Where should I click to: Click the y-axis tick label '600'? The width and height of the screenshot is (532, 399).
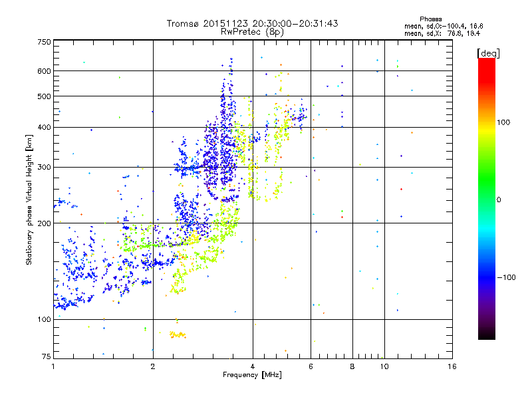(44, 71)
